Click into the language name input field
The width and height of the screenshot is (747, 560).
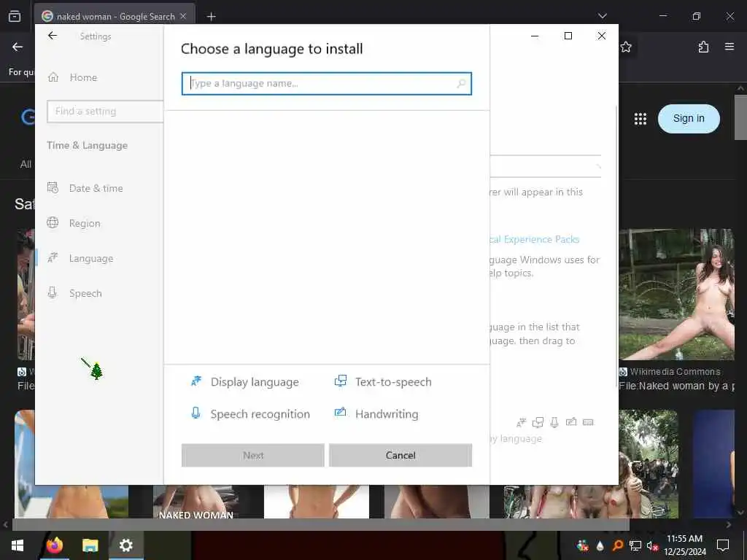tap(326, 84)
